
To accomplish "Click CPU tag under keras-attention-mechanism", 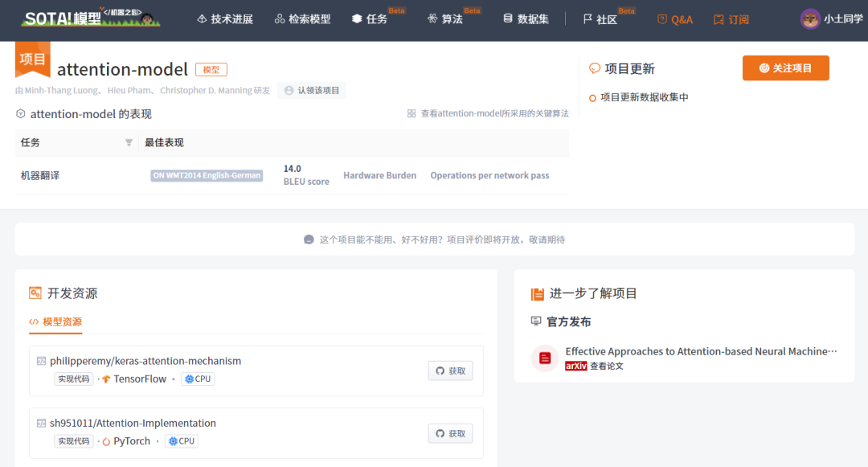I will 198,379.
